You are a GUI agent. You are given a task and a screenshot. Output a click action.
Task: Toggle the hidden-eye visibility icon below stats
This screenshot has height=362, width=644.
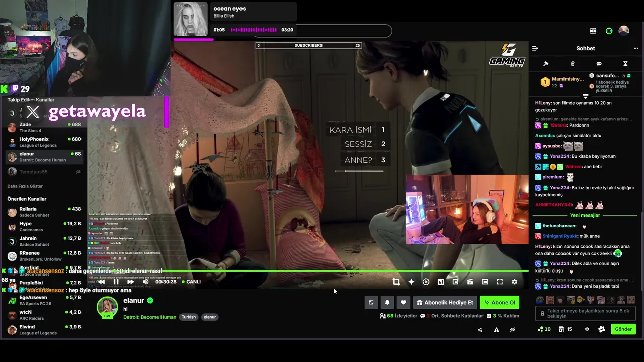point(512,330)
